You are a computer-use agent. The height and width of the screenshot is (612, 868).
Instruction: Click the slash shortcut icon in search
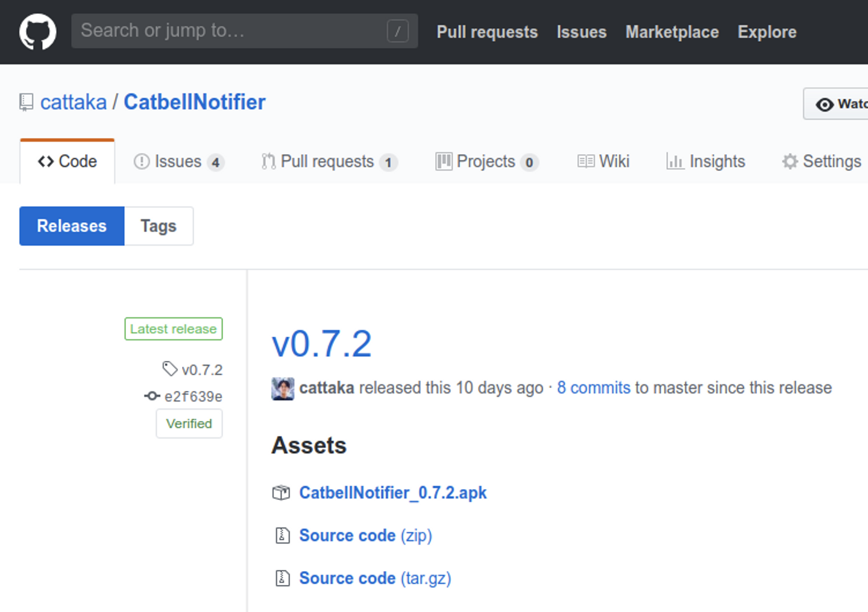click(x=397, y=31)
